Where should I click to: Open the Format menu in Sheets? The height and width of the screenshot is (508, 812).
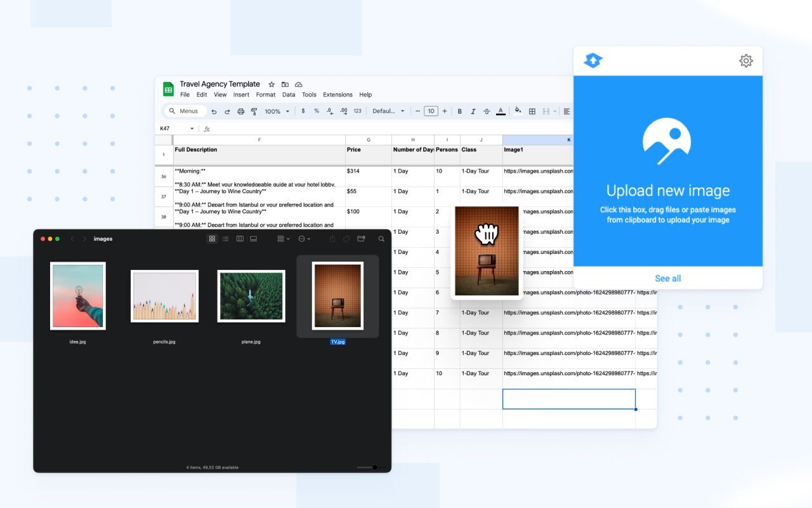click(265, 94)
